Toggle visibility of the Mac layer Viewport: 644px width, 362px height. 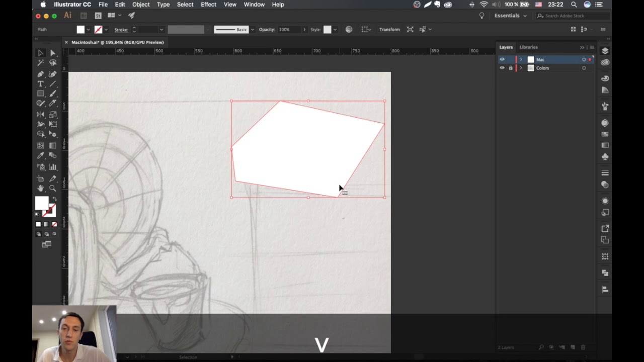point(502,59)
